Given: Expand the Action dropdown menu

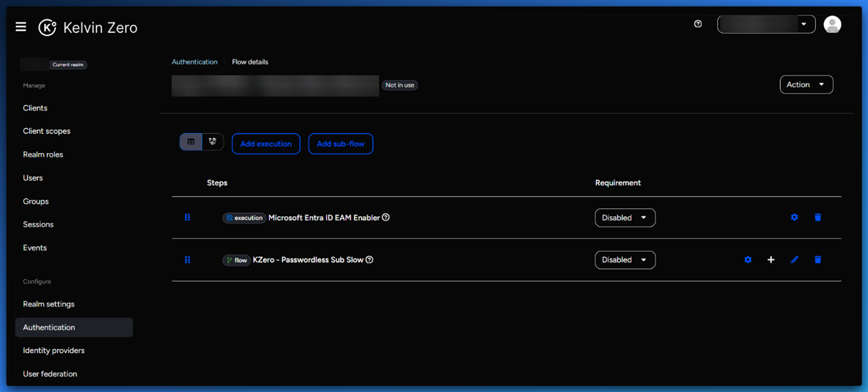Looking at the screenshot, I should (x=805, y=84).
